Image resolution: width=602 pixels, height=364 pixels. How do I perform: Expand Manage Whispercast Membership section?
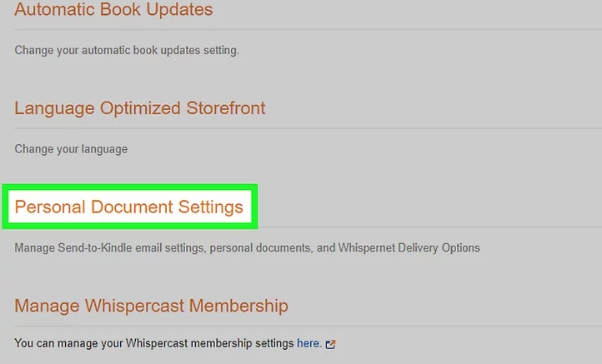tap(151, 306)
